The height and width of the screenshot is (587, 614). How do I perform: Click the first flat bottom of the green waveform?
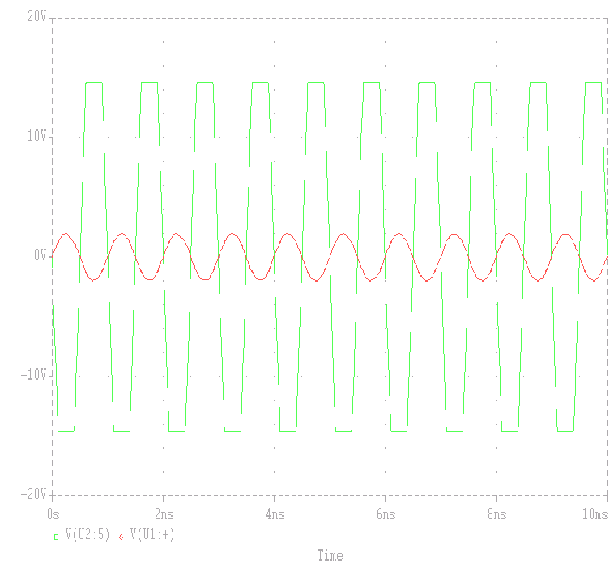click(x=66, y=431)
